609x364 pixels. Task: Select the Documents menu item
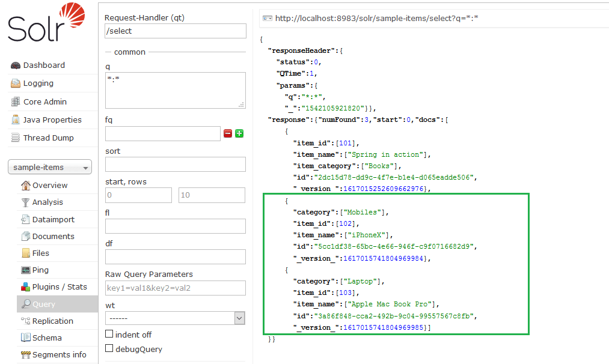53,236
